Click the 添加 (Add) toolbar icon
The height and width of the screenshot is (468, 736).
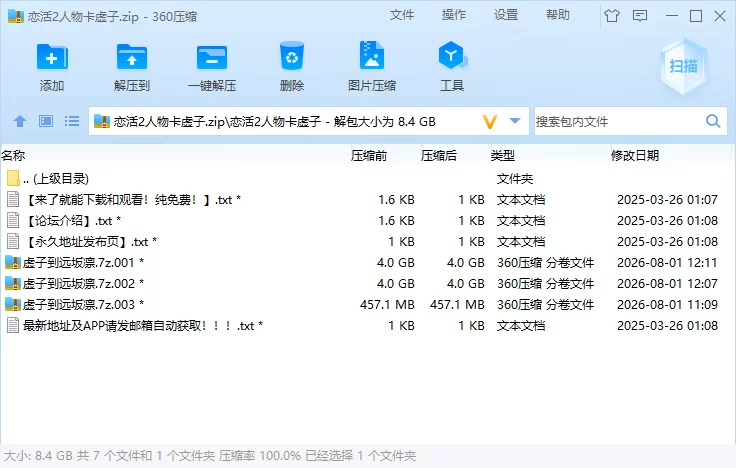click(x=52, y=57)
